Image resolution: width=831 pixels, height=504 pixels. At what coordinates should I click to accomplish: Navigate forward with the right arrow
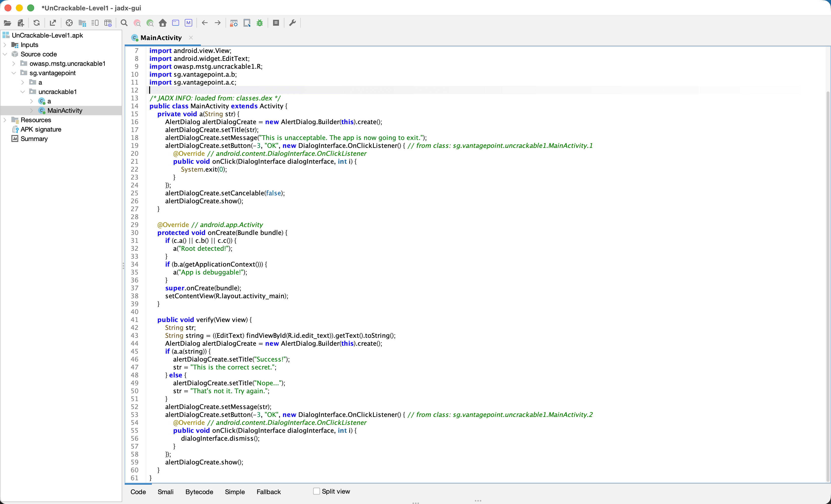tap(218, 23)
